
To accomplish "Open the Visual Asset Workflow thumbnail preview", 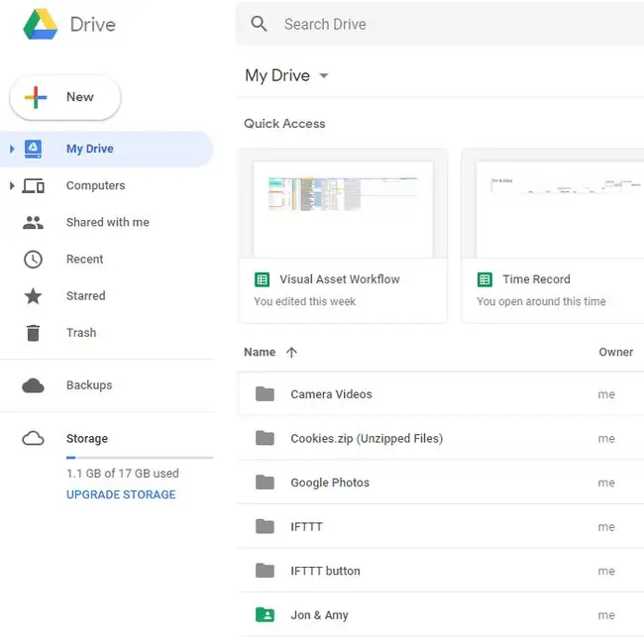I will click(344, 209).
